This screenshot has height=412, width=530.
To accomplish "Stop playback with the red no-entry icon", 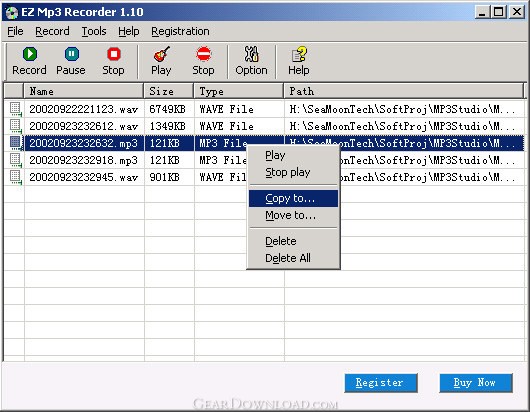I will [x=203, y=54].
